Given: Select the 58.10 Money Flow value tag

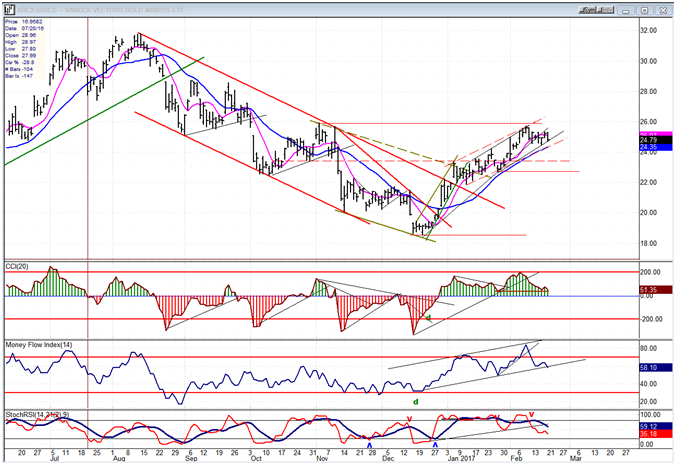Looking at the screenshot, I should pyautogui.click(x=655, y=368).
